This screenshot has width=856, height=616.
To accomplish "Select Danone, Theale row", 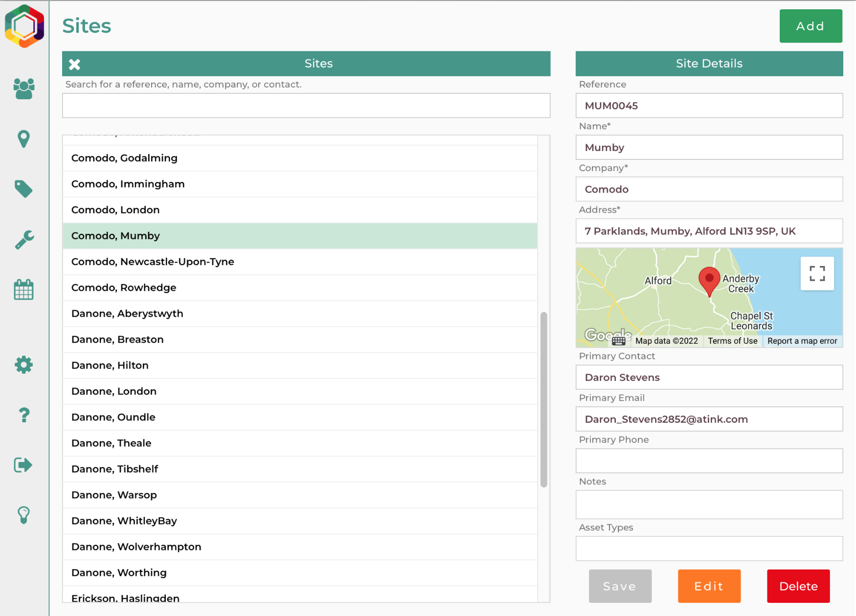I will pyautogui.click(x=300, y=443).
